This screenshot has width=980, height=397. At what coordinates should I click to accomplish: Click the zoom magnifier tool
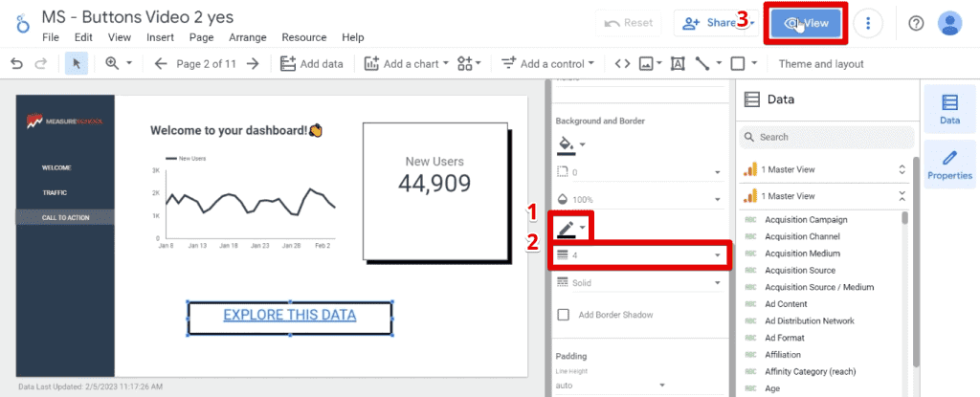[112, 64]
